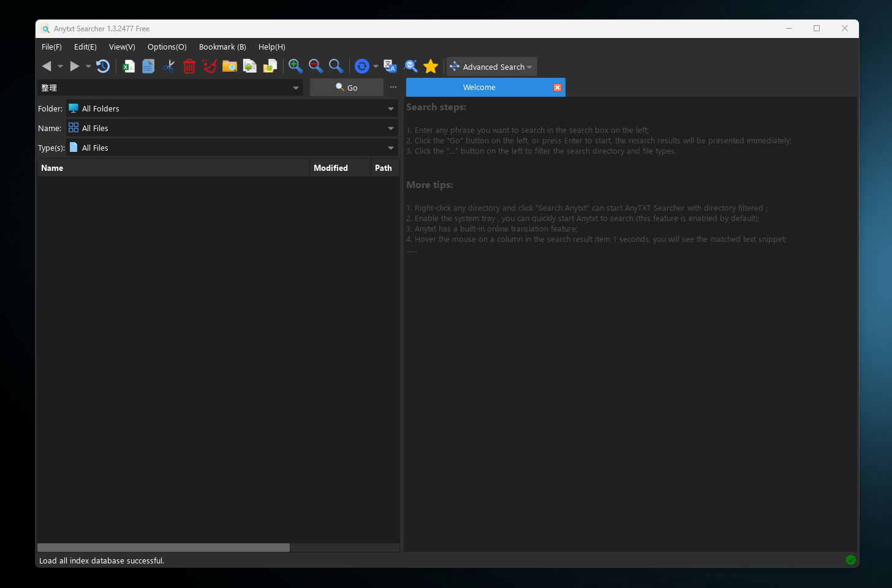The image size is (892, 588).
Task: Click the translate icon in toolbar
Action: (x=390, y=66)
